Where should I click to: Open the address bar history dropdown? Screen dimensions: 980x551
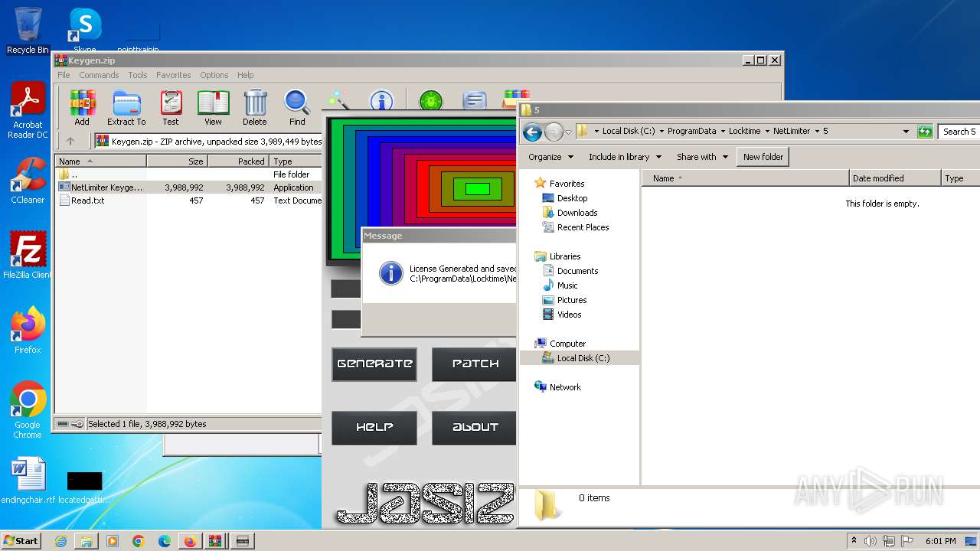[906, 132]
